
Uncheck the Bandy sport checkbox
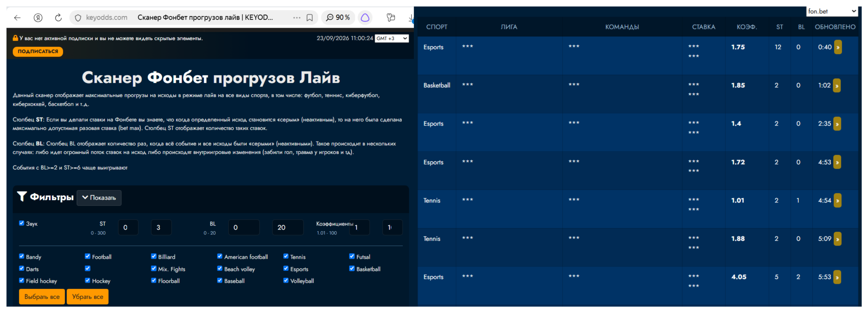tap(22, 256)
